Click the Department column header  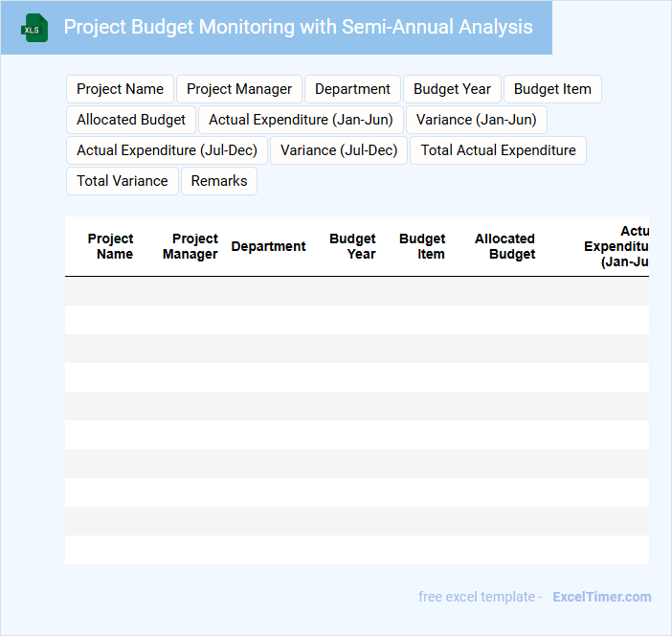(268, 246)
